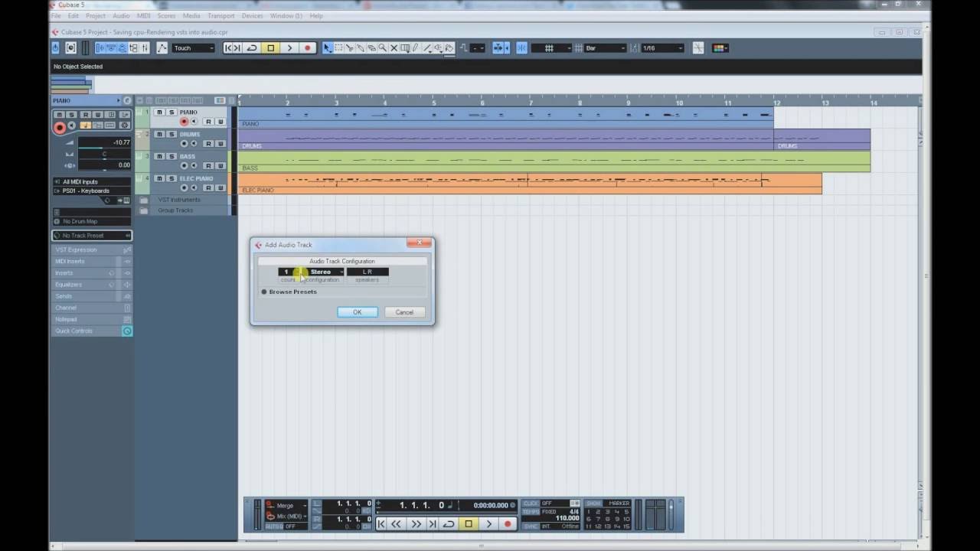
Task: Expand Browse Presets in the dialog
Action: pos(289,292)
